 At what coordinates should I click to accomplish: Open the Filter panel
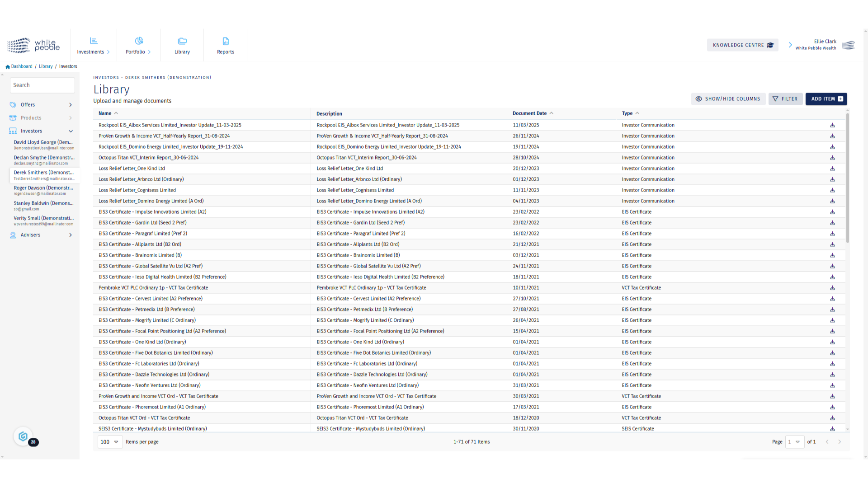coord(785,99)
